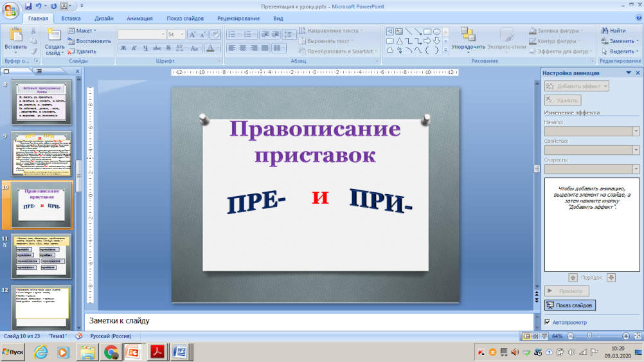Open the Упорядочить arrange dropdown
Screen dimensions: 644x362
pyautogui.click(x=468, y=39)
